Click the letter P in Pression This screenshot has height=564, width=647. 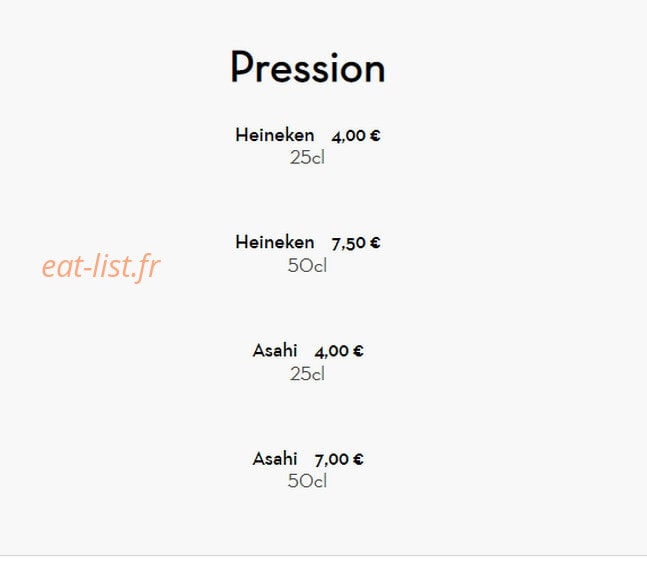click(x=241, y=67)
